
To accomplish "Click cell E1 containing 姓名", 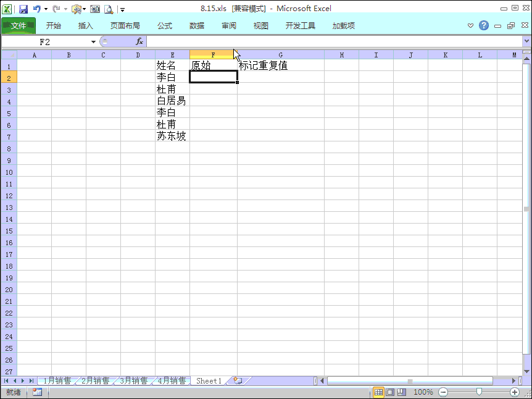I will coord(172,65).
